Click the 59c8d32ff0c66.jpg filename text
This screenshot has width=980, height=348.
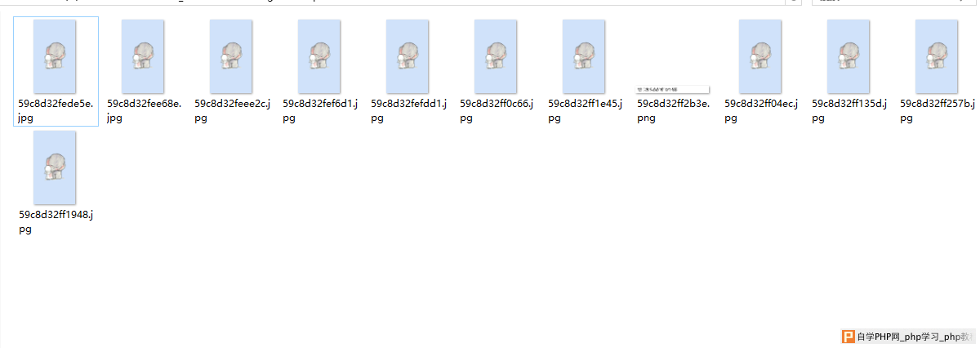click(x=497, y=111)
